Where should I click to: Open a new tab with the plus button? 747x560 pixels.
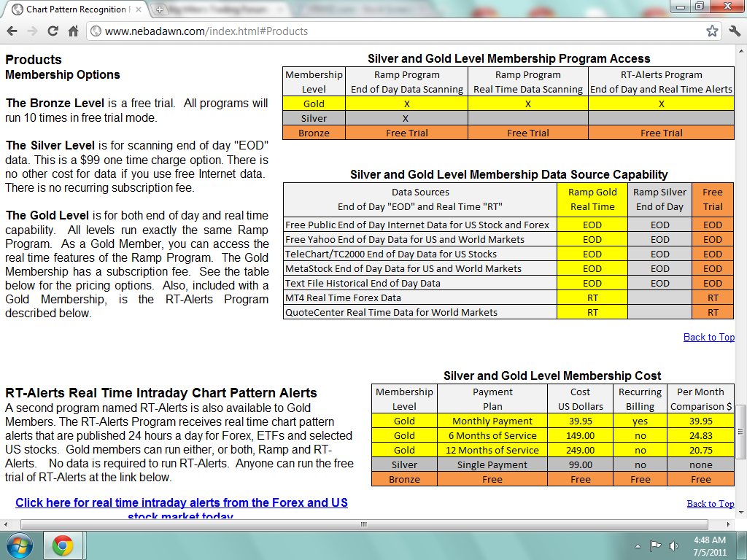coord(160,9)
